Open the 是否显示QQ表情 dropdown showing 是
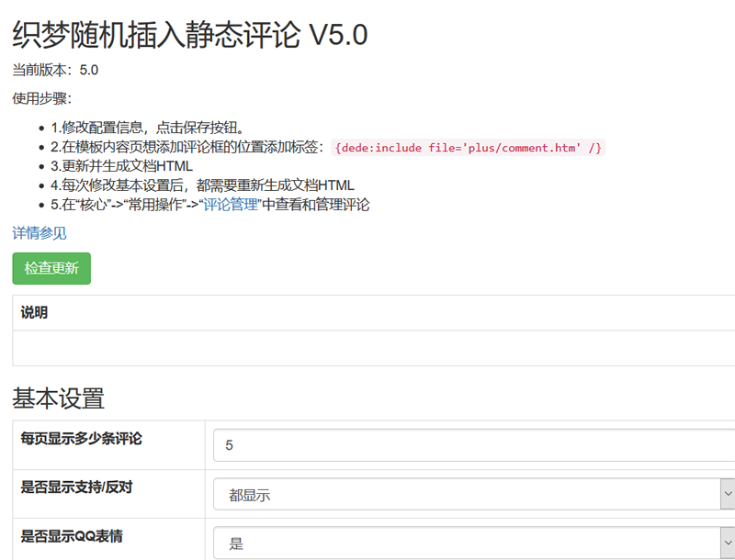The height and width of the screenshot is (560, 735). (x=473, y=543)
